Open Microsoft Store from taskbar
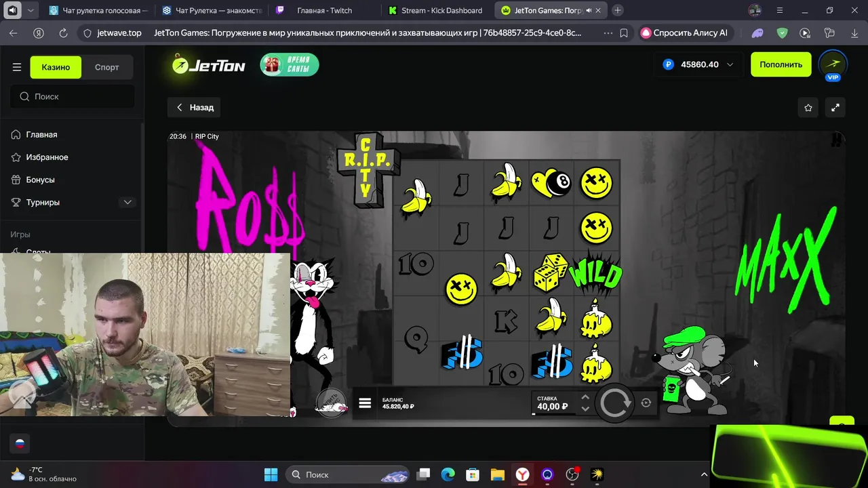 473,474
